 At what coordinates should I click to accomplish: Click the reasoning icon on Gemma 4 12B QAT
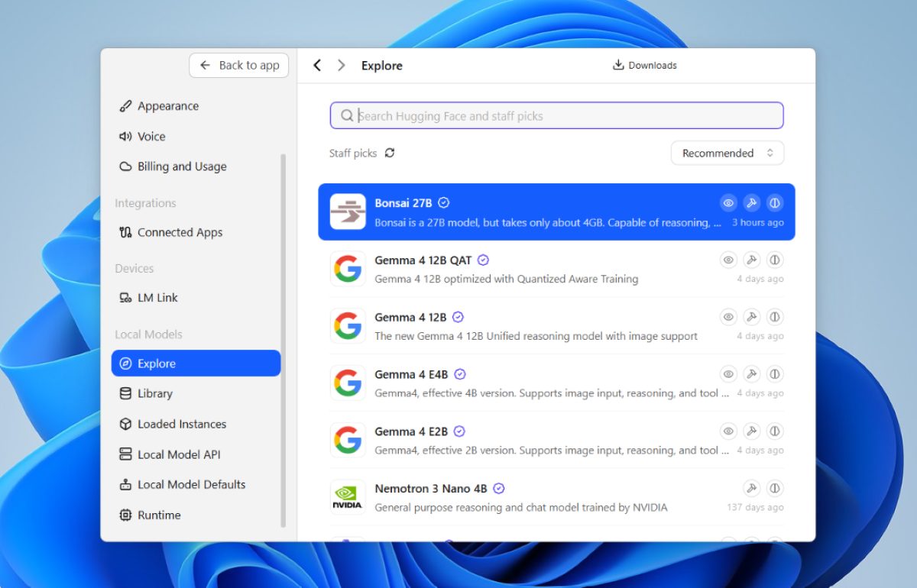click(775, 260)
